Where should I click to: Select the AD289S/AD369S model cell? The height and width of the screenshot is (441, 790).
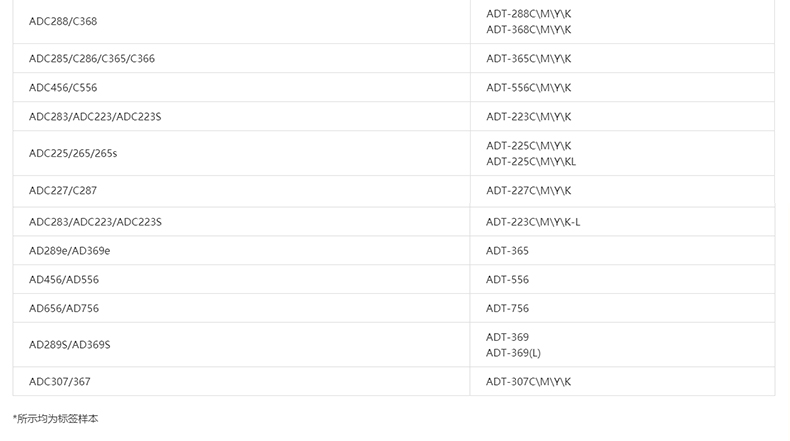point(69,344)
